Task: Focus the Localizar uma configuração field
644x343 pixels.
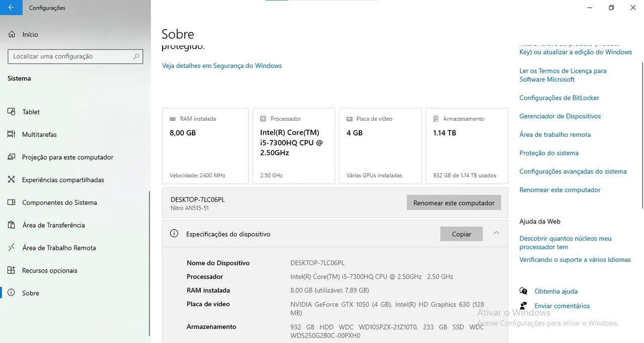Action: click(x=75, y=56)
